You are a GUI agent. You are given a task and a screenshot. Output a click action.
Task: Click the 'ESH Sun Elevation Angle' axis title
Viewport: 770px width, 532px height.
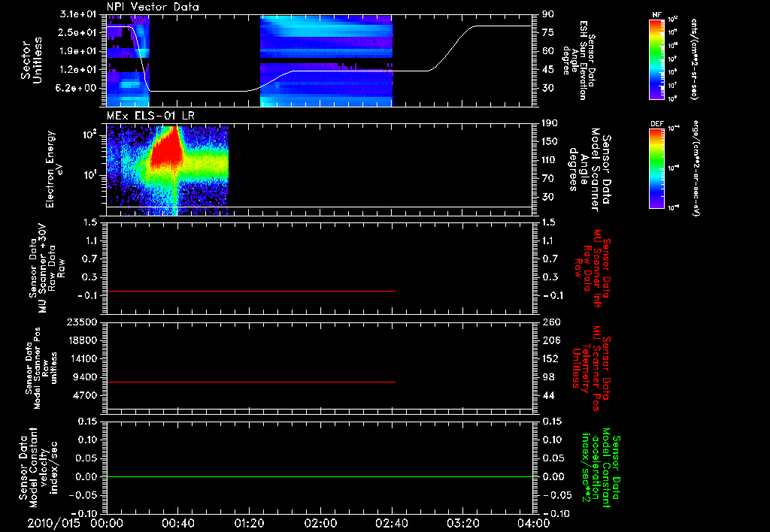580,60
